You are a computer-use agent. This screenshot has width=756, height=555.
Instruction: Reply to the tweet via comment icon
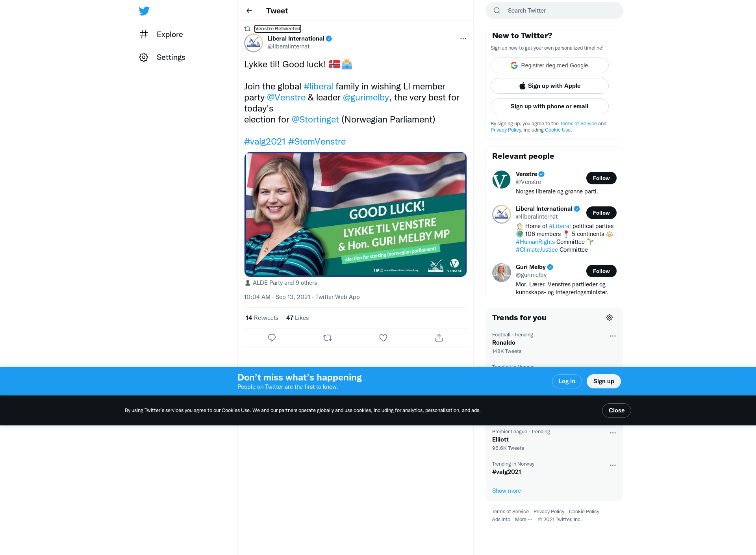272,338
